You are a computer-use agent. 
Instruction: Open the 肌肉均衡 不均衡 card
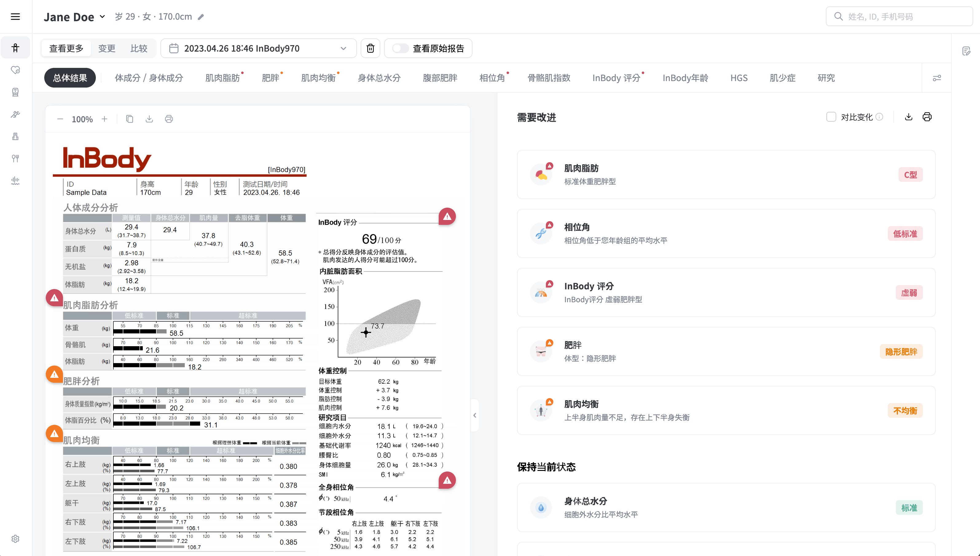726,410
